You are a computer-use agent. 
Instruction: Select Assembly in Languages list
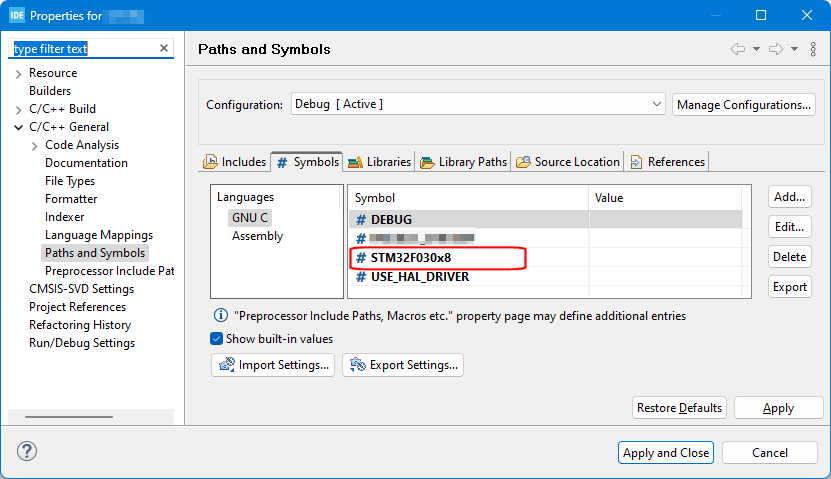(x=257, y=236)
